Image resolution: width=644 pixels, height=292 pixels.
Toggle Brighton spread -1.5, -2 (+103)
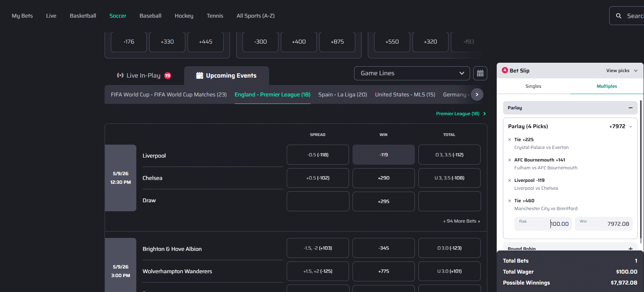318,248
